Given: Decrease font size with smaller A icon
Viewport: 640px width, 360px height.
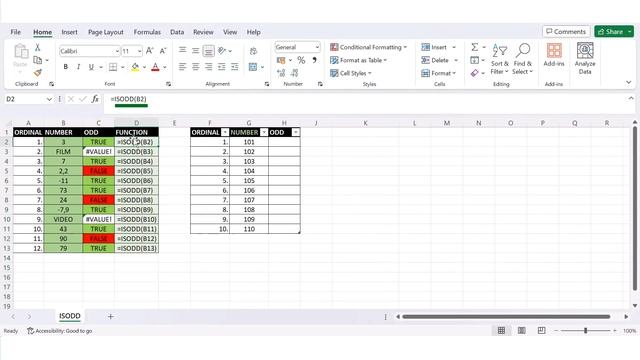Looking at the screenshot, I should click(x=163, y=51).
